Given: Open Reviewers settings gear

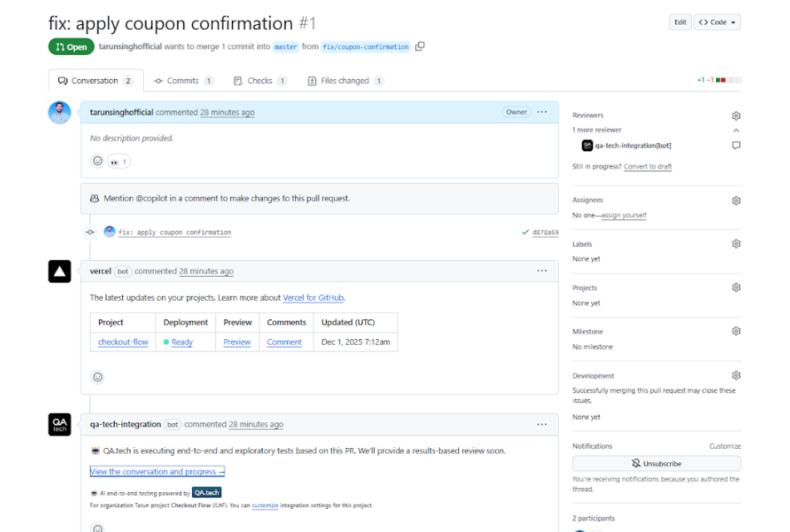Looking at the screenshot, I should click(736, 116).
